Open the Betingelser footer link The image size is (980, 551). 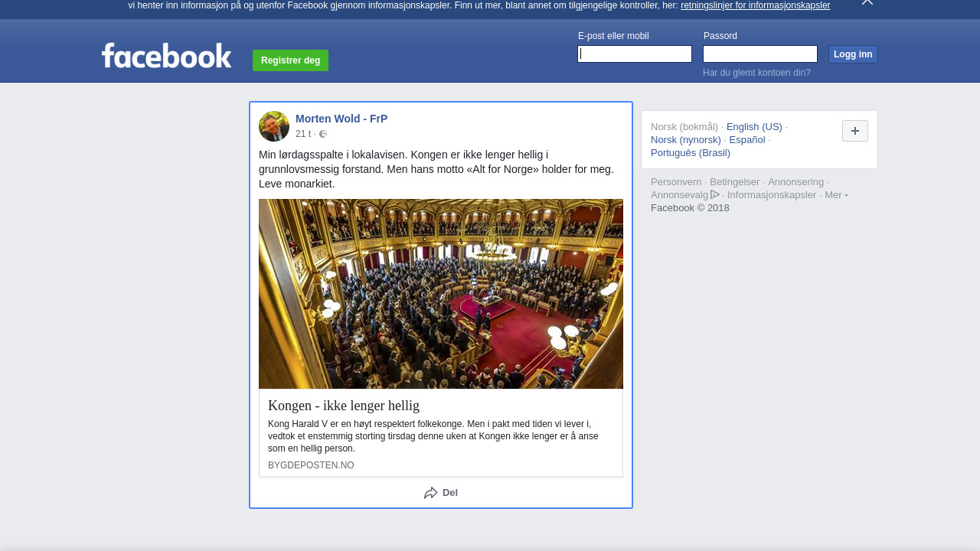coord(735,182)
